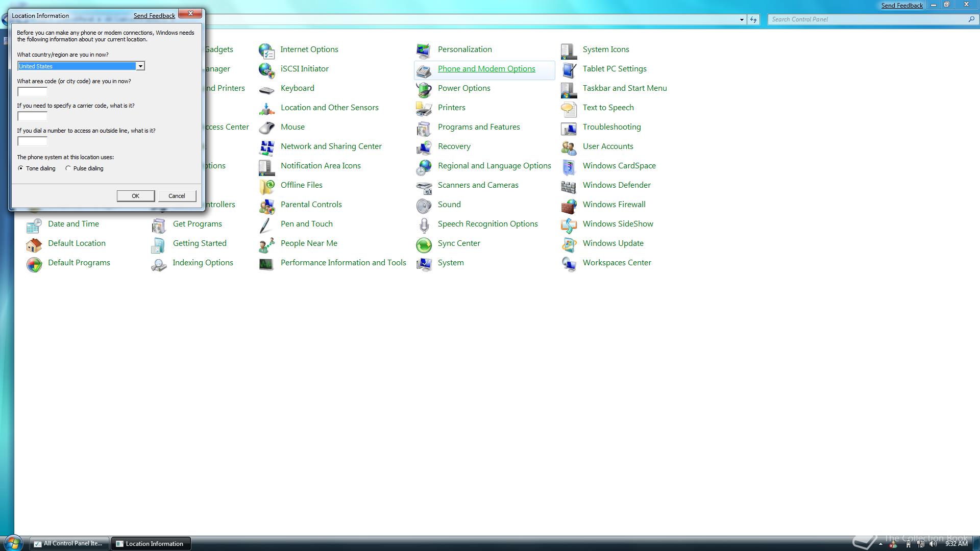Select the Pulse dialing radio button
This screenshot has height=551, width=980.
68,168
